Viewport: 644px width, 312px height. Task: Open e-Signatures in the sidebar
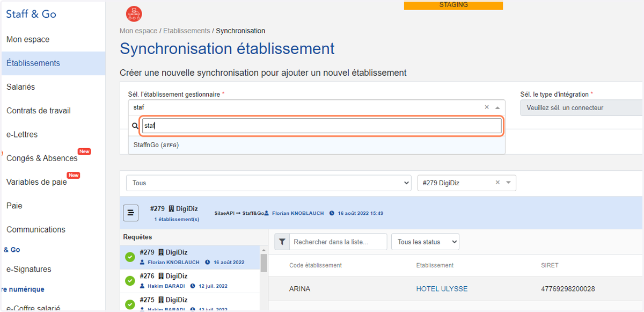pyautogui.click(x=29, y=269)
